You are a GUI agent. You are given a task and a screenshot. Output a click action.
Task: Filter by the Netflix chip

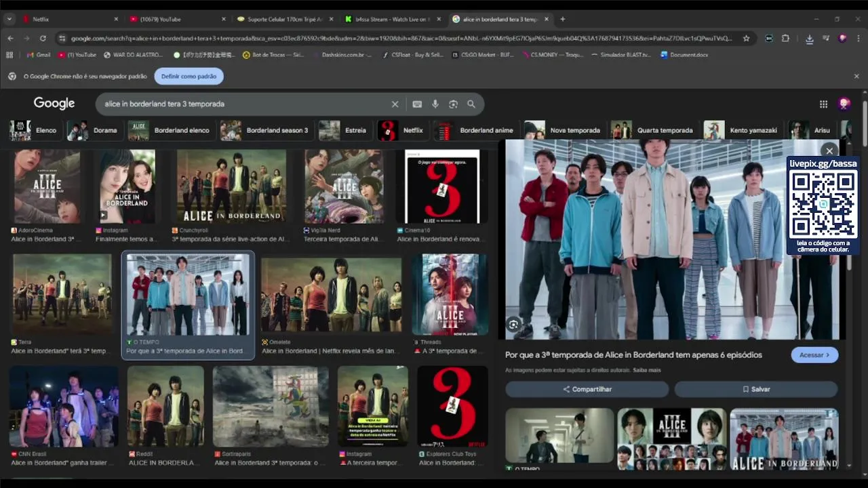point(401,130)
